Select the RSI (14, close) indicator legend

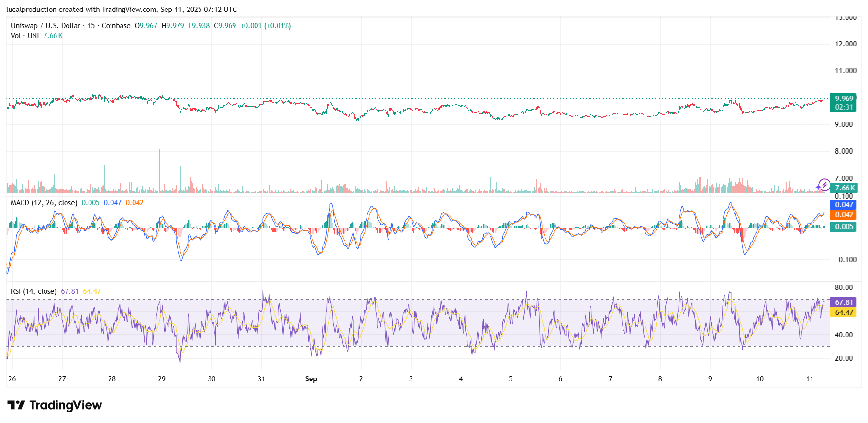coord(33,291)
